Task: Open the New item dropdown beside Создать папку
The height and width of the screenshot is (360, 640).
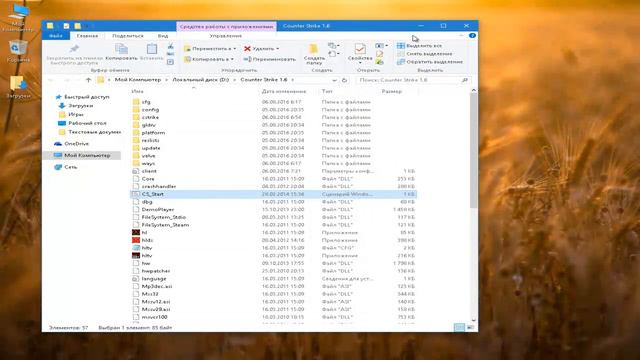Action: [333, 46]
